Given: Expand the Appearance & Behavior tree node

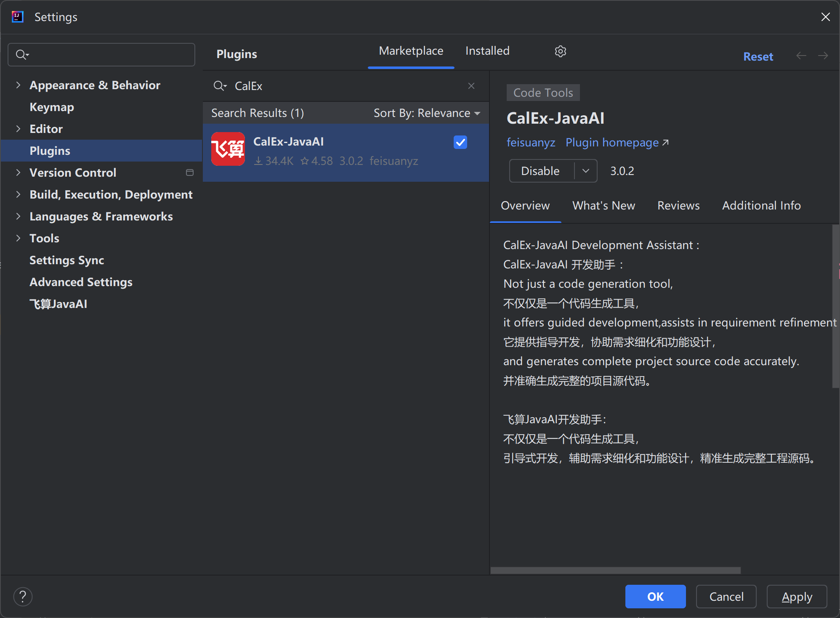Looking at the screenshot, I should [x=18, y=85].
